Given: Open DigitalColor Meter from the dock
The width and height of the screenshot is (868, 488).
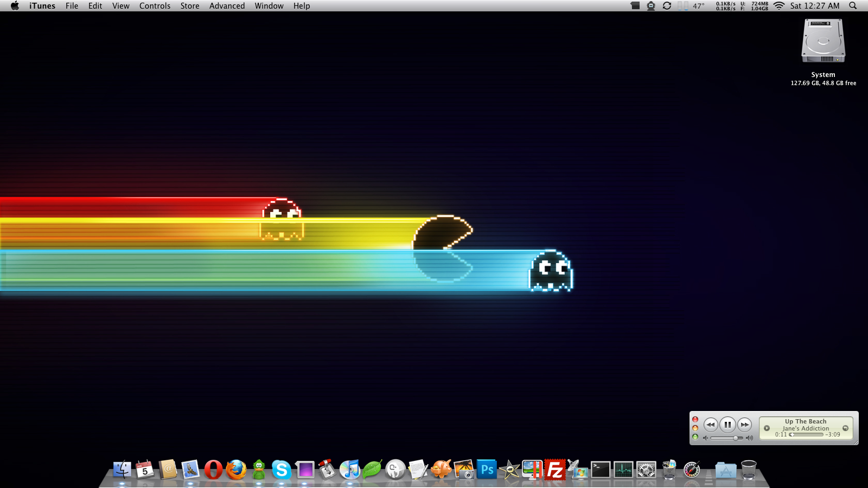Looking at the screenshot, I should tap(692, 470).
